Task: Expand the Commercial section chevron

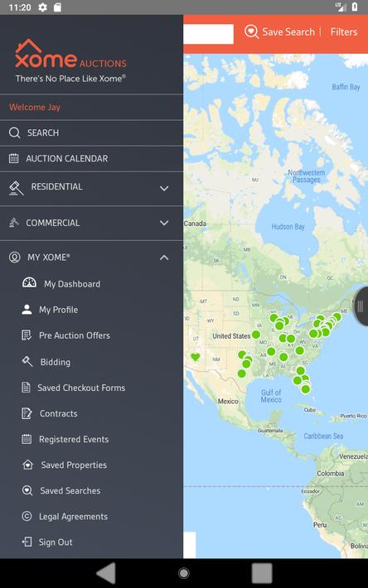Action: coord(164,223)
